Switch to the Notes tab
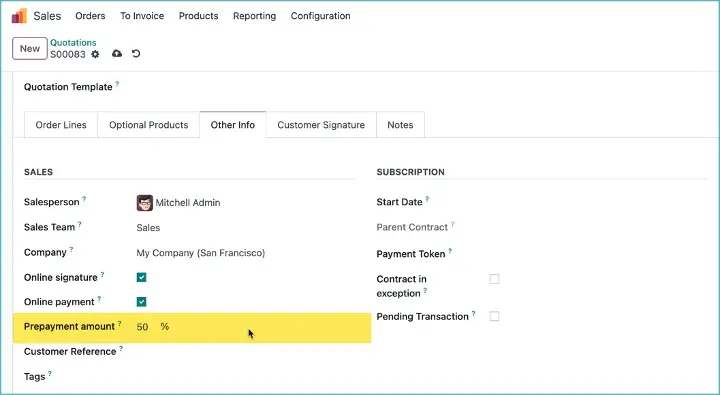 [400, 125]
